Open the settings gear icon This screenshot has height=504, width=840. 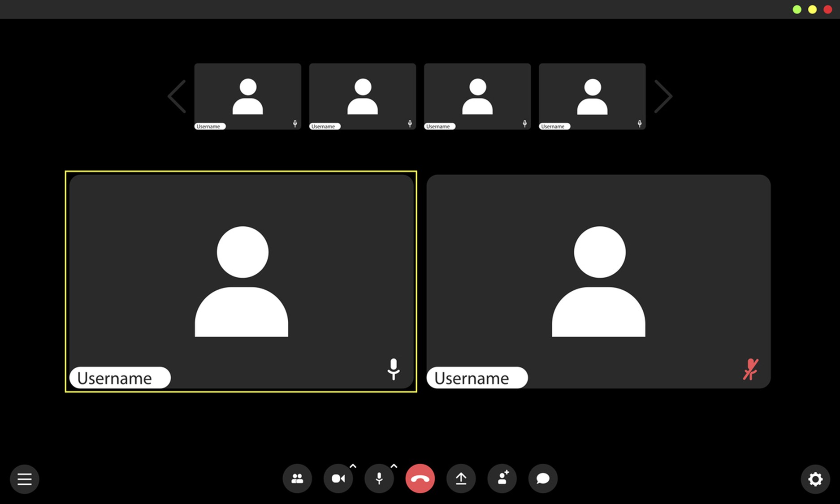[x=815, y=479]
